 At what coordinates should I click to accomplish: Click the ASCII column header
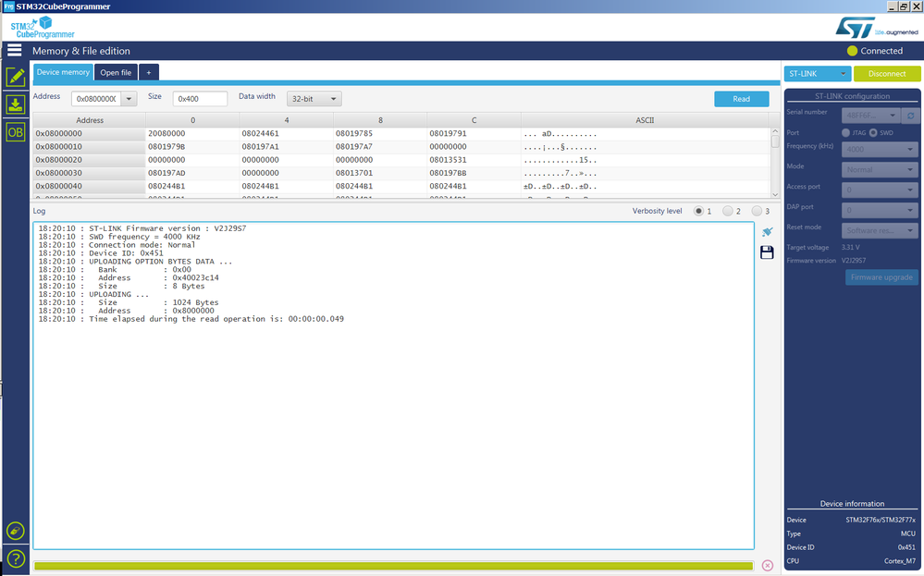click(x=645, y=120)
